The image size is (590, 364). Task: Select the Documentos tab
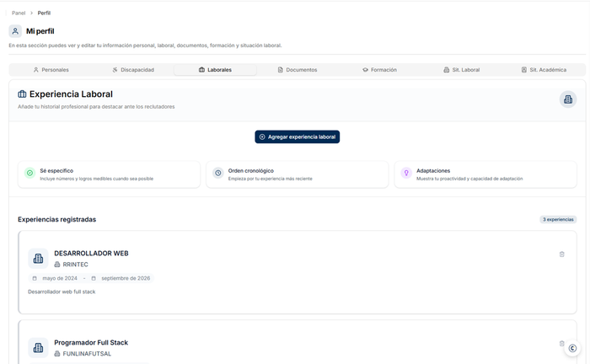(x=298, y=70)
